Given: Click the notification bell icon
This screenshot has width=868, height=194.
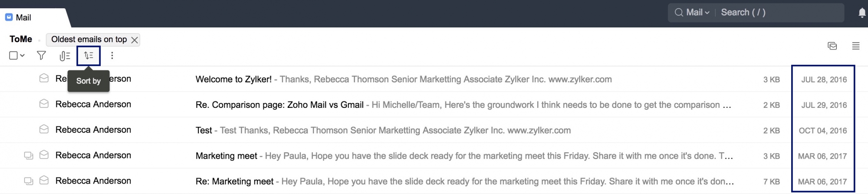Looking at the screenshot, I should click(x=862, y=13).
